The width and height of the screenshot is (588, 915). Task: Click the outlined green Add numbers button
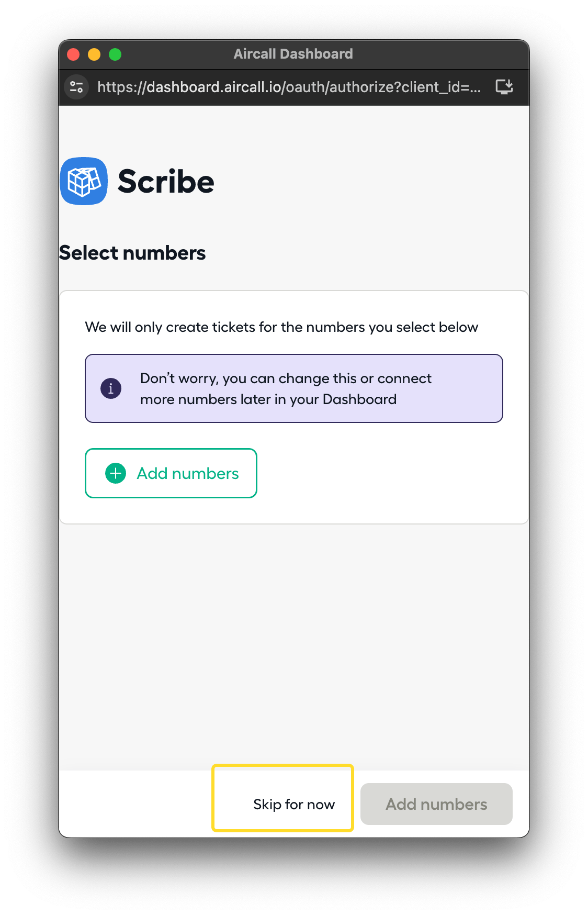coord(171,473)
